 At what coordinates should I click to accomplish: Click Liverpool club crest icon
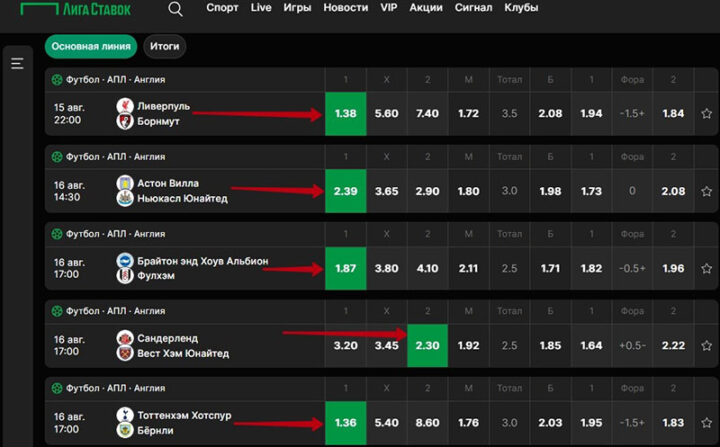coord(125,106)
